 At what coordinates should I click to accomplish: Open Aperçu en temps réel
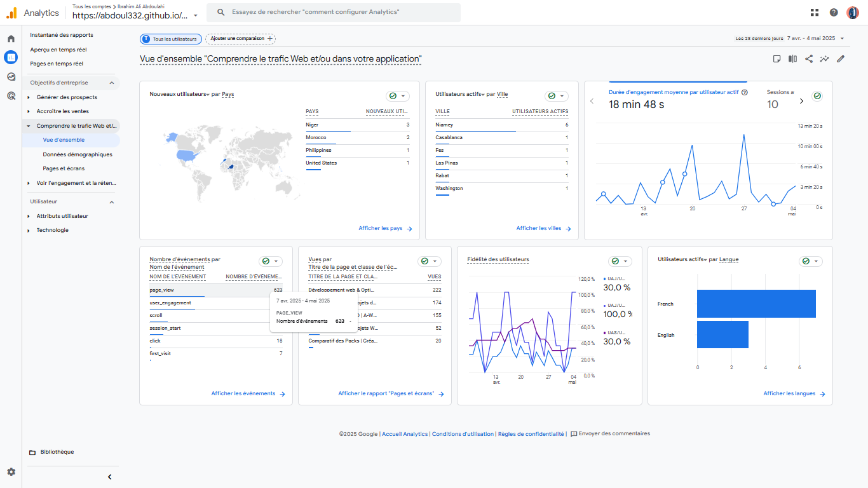click(x=58, y=50)
